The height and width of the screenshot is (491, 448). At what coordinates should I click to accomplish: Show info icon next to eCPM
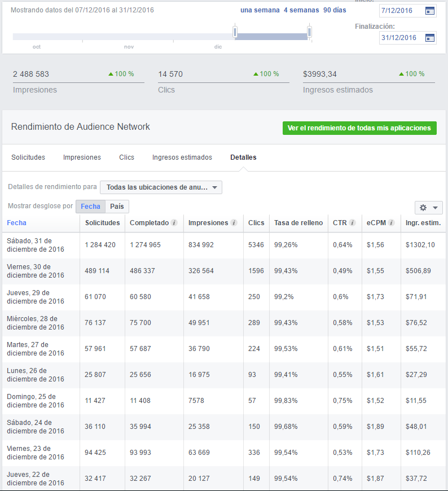[x=391, y=222]
